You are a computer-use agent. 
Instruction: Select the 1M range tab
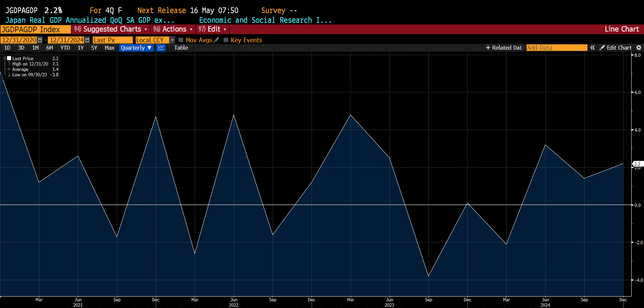click(x=35, y=48)
